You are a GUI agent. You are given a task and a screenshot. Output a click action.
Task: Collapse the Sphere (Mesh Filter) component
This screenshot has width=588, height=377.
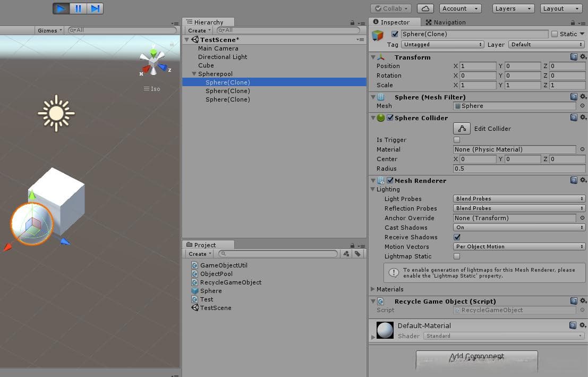373,97
